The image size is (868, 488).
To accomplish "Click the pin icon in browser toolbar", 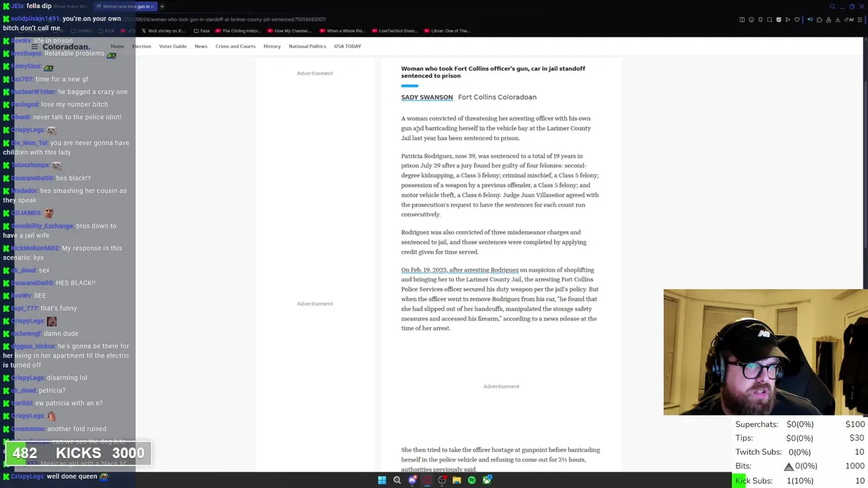I will (x=760, y=20).
